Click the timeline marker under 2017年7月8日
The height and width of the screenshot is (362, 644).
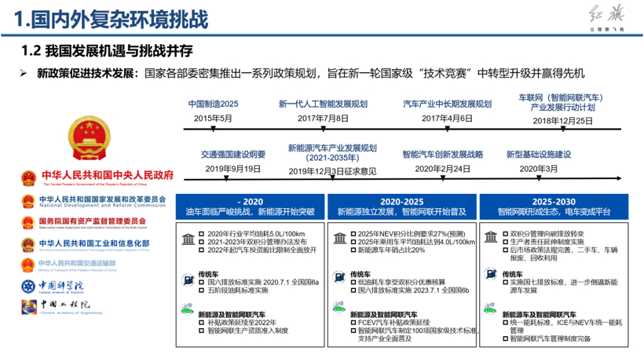[x=324, y=129]
